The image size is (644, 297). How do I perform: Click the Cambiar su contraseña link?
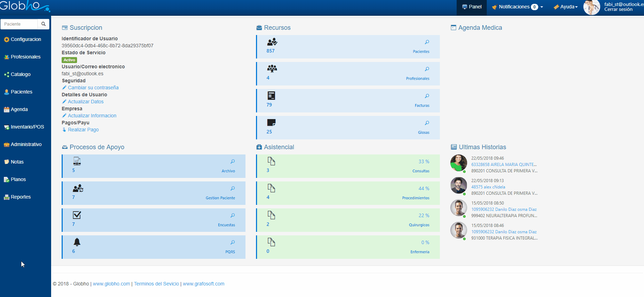pos(93,88)
